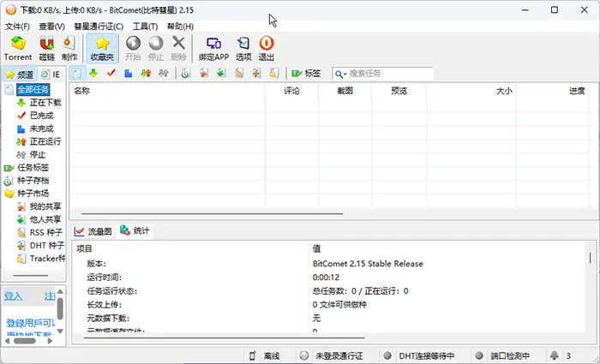Open the 工具(T) menu
Screen dimensions: 600x364
coord(145,27)
